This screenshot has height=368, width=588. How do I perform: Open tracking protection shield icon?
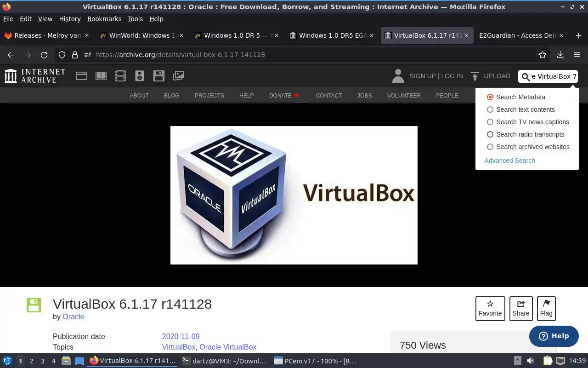click(x=62, y=55)
